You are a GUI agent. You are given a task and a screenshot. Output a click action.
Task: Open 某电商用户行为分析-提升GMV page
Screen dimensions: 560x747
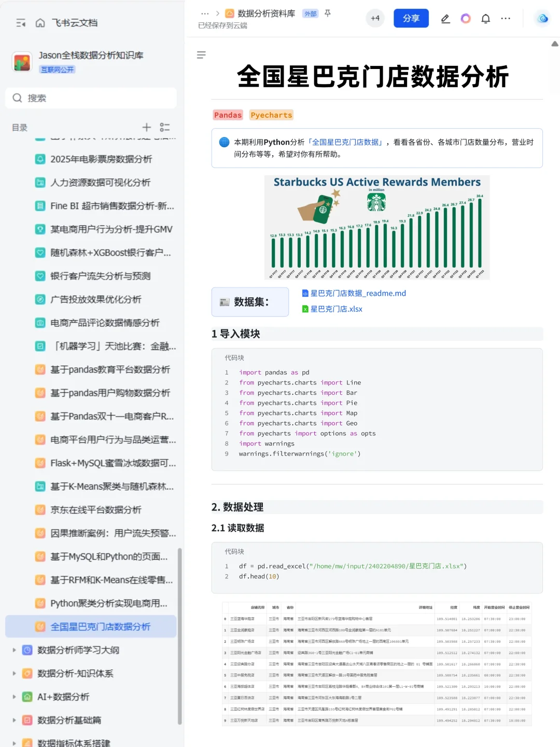click(111, 229)
